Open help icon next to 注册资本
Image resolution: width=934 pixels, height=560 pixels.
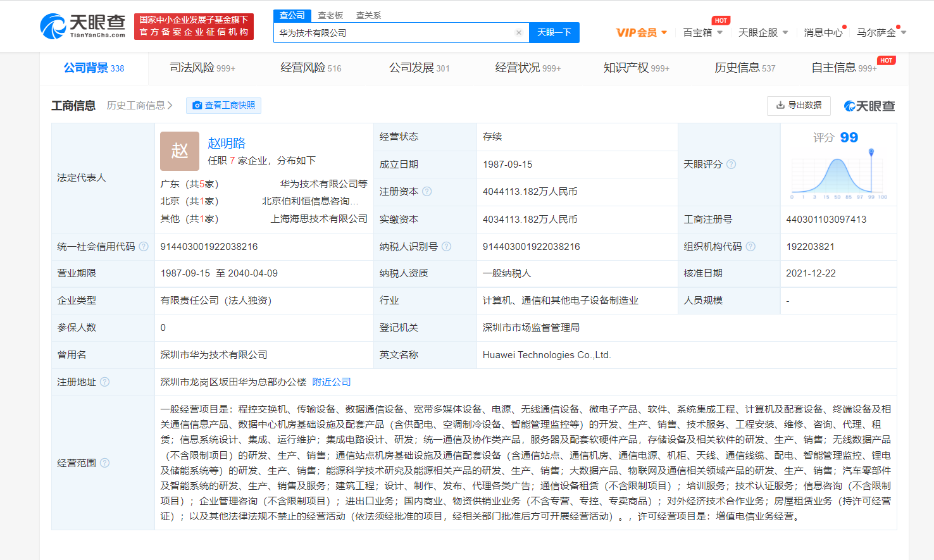pos(427,191)
